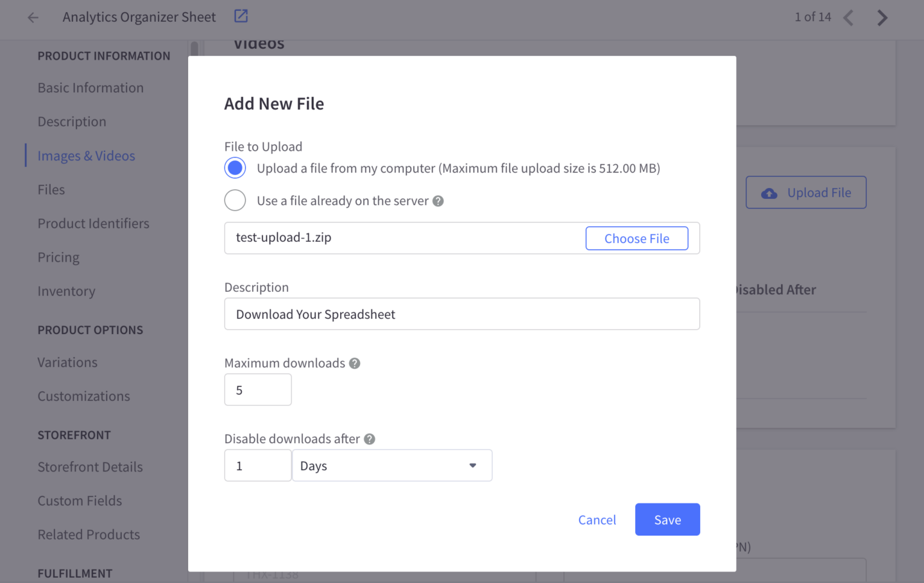Switch to the Files section
924x583 pixels.
[51, 189]
